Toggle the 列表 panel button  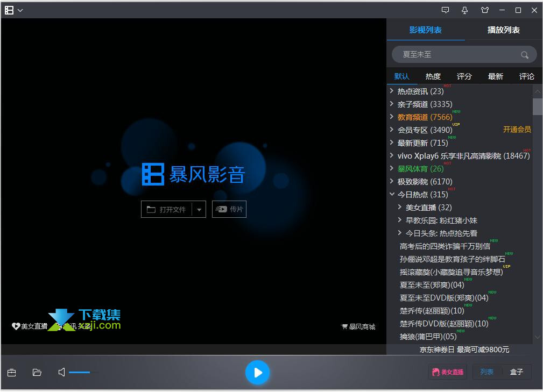[486, 372]
